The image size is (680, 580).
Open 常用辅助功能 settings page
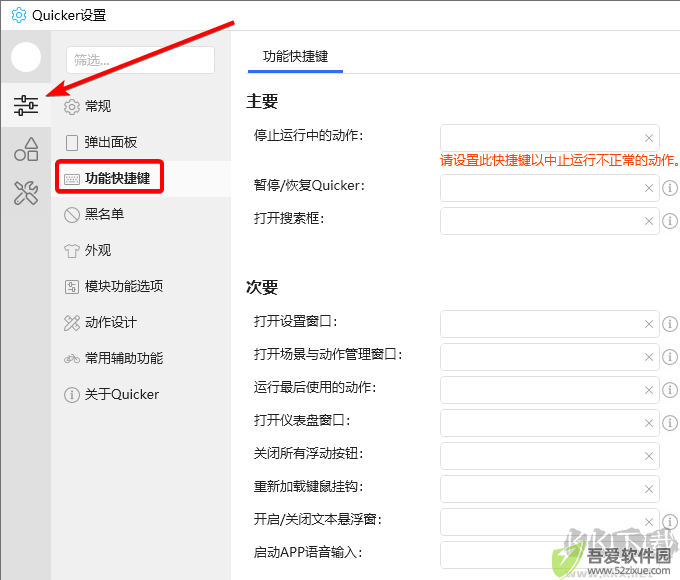pyautogui.click(x=141, y=359)
